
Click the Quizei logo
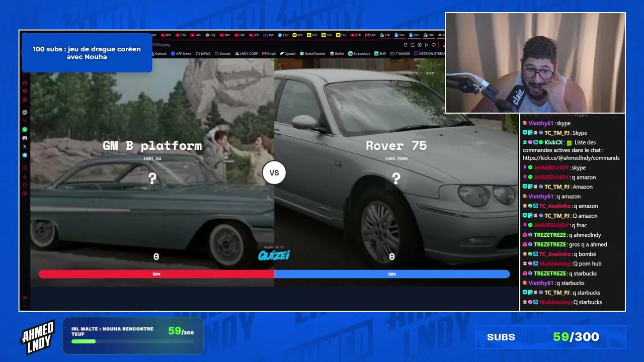click(274, 255)
